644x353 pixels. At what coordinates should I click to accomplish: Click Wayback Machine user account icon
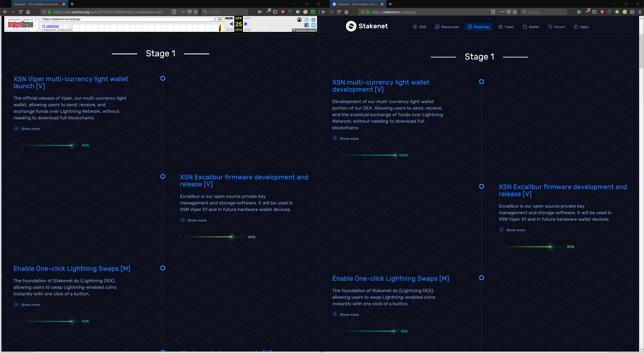click(299, 20)
